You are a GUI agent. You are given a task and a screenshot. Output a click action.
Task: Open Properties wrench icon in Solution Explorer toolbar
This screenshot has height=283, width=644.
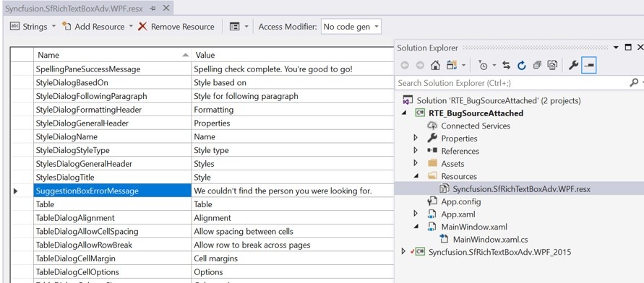(x=573, y=65)
